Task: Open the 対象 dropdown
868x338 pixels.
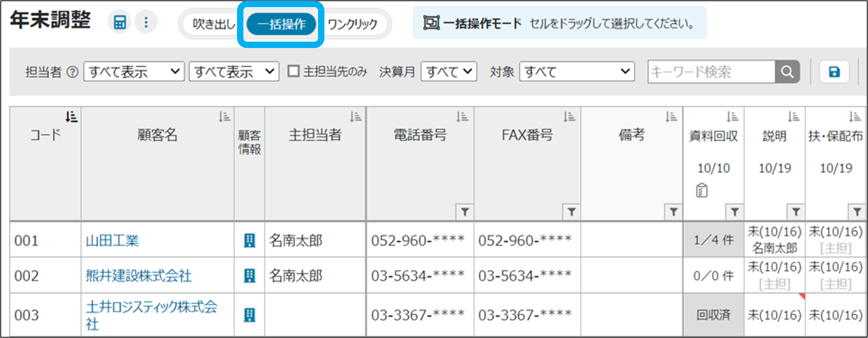Action: click(577, 72)
